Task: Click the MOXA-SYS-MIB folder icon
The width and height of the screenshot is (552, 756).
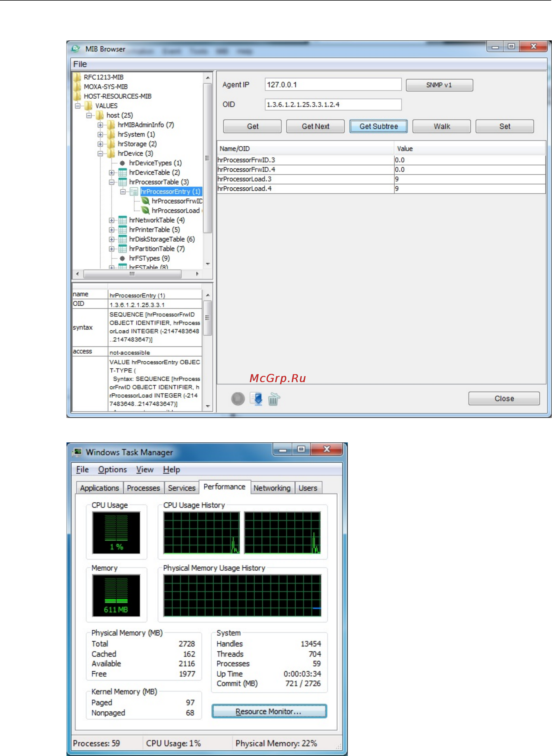Action: pyautogui.click(x=77, y=86)
